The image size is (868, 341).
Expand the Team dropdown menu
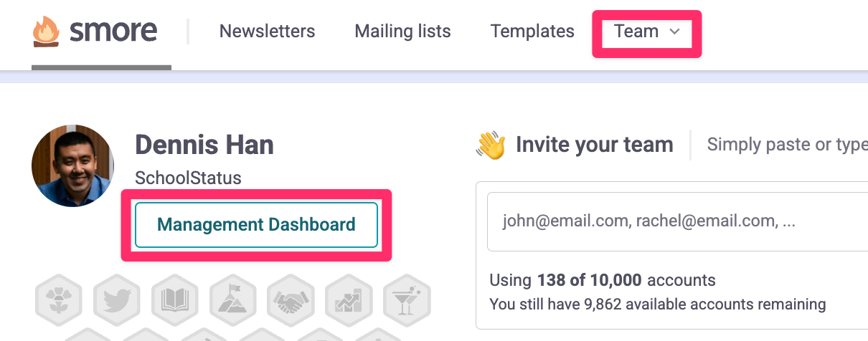pos(646,32)
